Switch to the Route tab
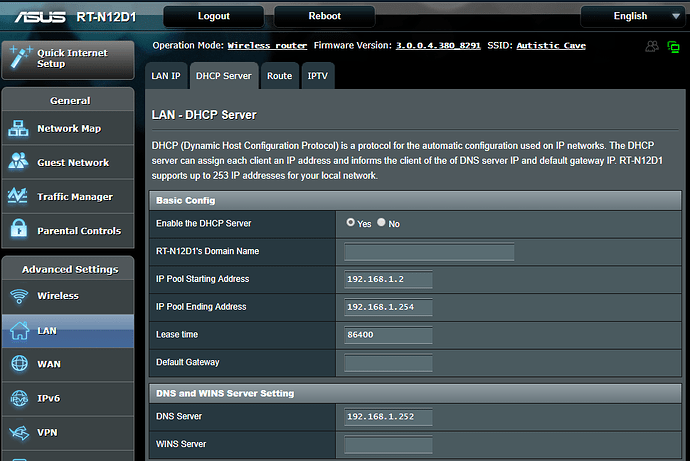 coord(279,76)
